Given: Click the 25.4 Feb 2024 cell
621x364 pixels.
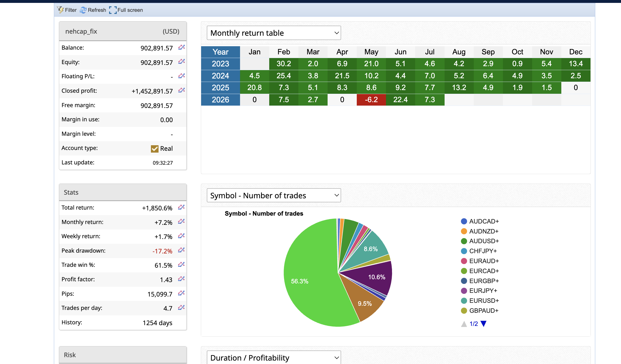Looking at the screenshot, I should (284, 76).
